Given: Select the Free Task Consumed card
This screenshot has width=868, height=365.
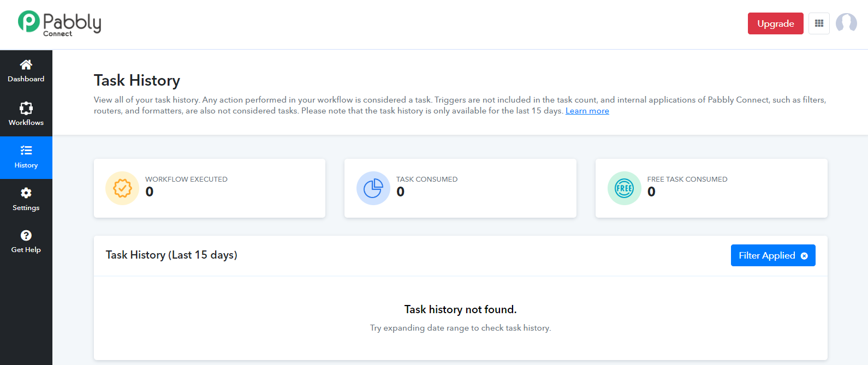Looking at the screenshot, I should tap(711, 188).
